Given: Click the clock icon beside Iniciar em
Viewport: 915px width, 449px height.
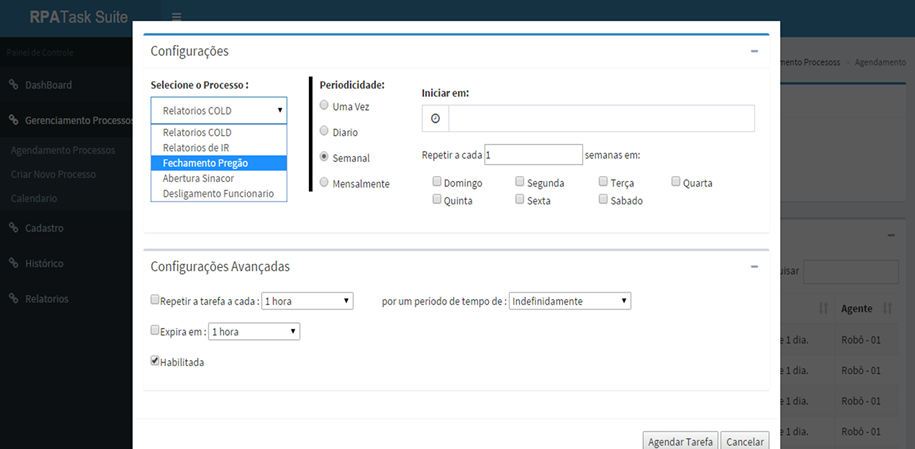Looking at the screenshot, I should (435, 118).
